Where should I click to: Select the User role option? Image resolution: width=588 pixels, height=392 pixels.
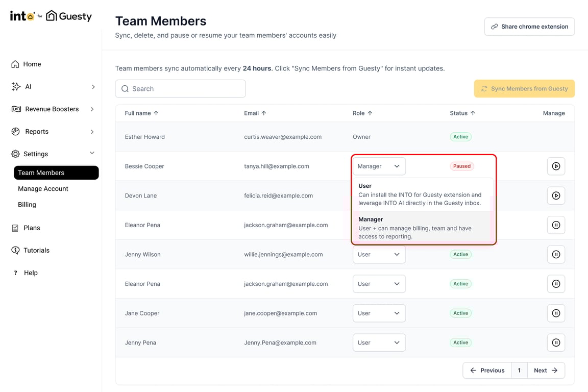pyautogui.click(x=423, y=194)
